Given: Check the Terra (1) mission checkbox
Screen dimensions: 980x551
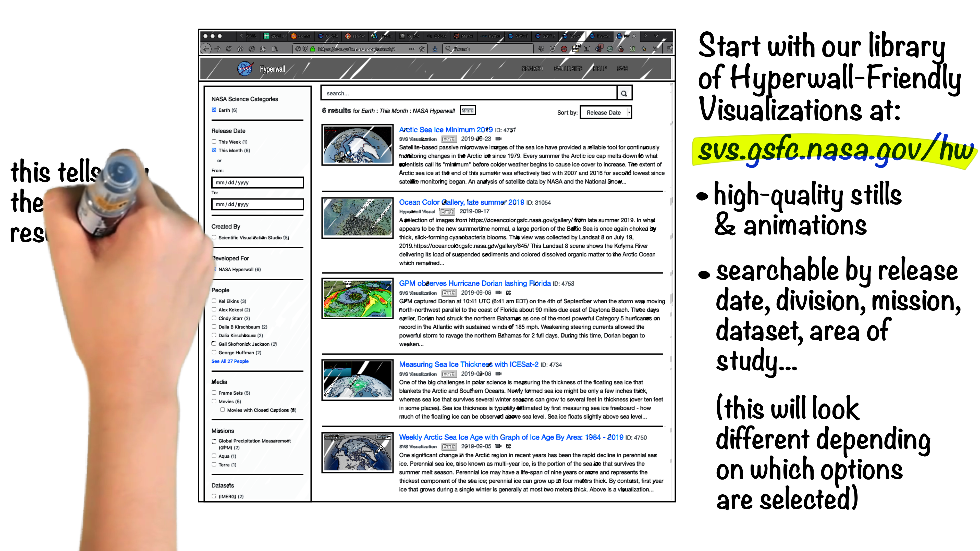Looking at the screenshot, I should pyautogui.click(x=214, y=464).
